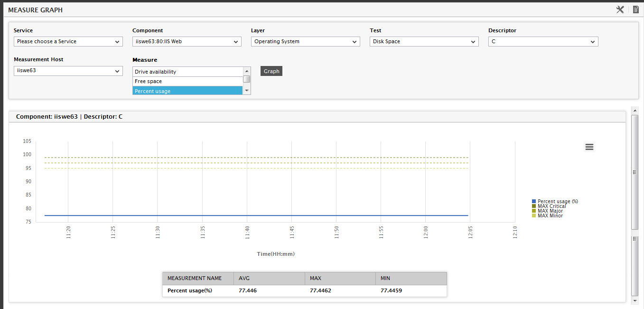Click the 77.4462 max value

(320, 290)
